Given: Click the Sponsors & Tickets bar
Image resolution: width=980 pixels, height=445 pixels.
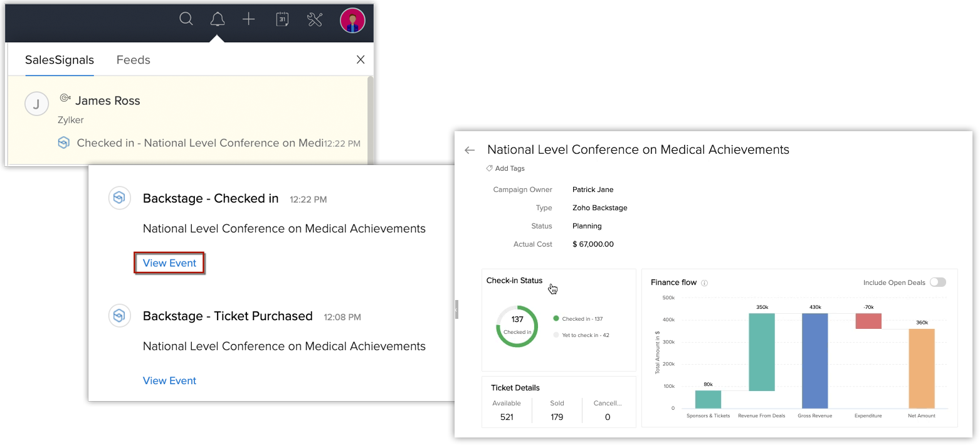Looking at the screenshot, I should click(x=708, y=399).
